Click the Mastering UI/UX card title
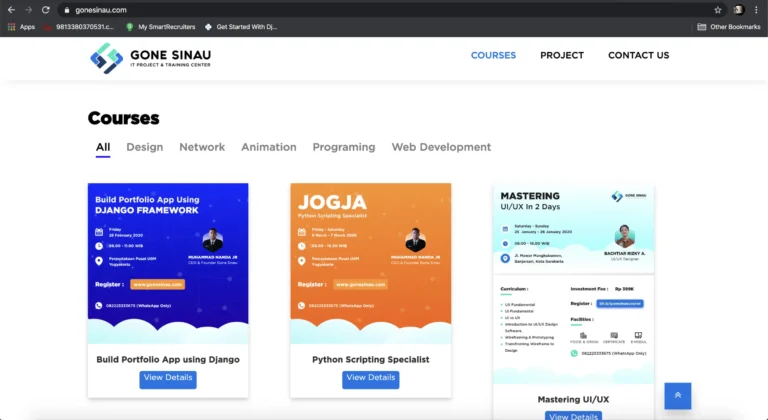Viewport: 768px width, 420px height. pos(573,399)
